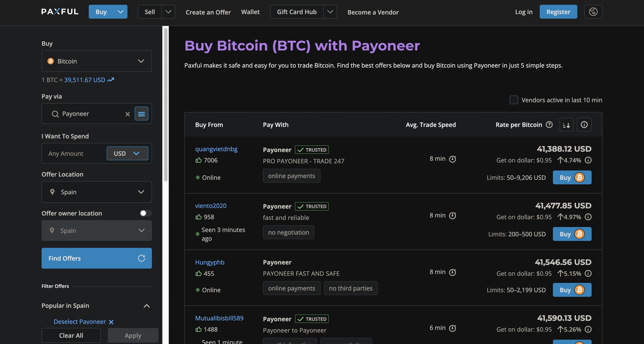Click the X beside Deselect Payoneer
Image resolution: width=644 pixels, height=344 pixels.
click(x=111, y=322)
